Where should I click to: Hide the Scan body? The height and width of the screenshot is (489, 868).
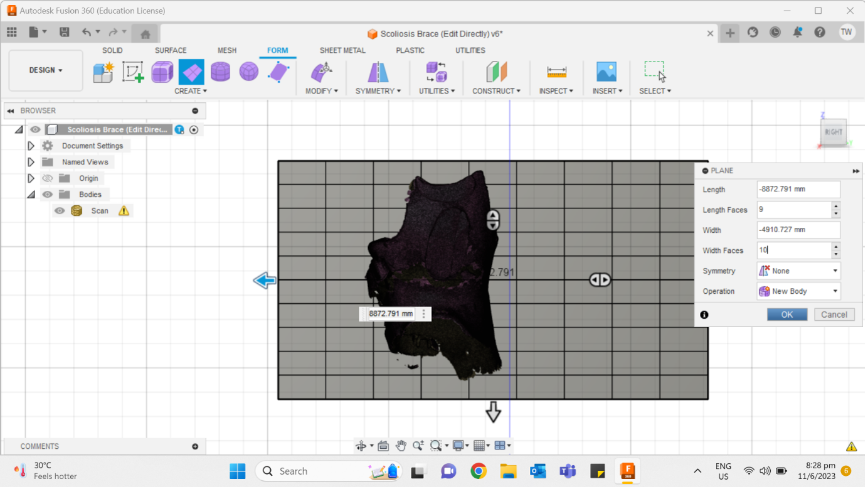(60, 212)
